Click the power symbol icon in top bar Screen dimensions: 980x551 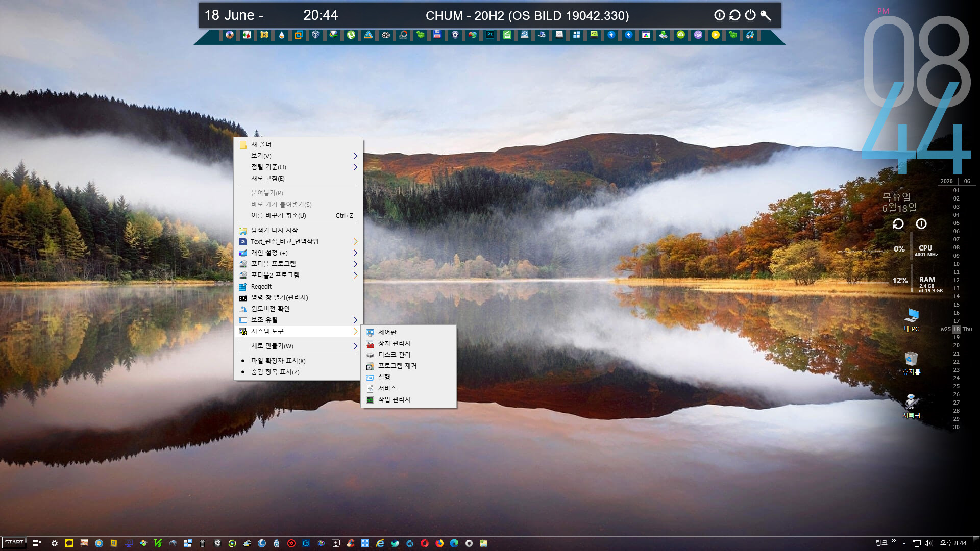coord(750,15)
